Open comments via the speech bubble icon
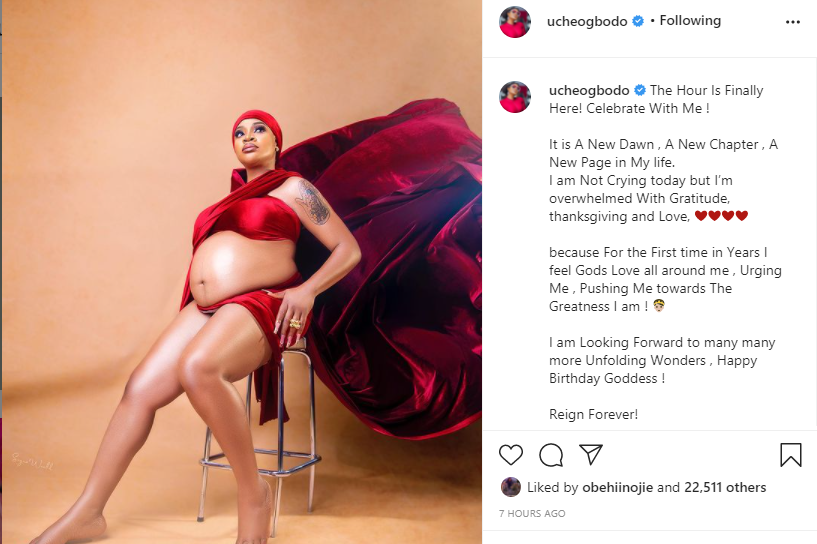Viewport: 817px width, 544px height. pos(551,455)
